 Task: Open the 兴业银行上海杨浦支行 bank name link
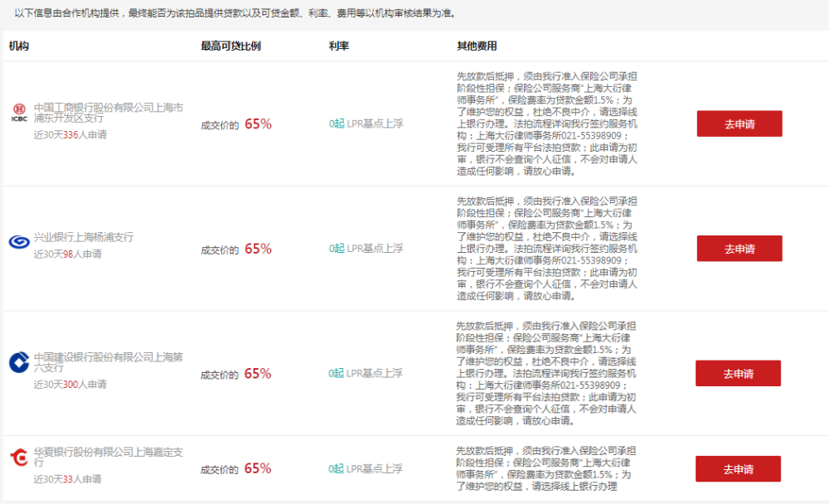(82, 238)
